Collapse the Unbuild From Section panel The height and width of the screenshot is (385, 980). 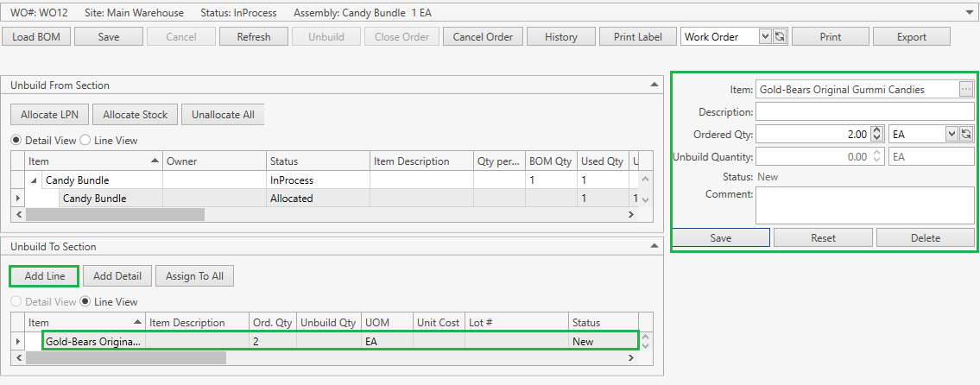[x=654, y=85]
